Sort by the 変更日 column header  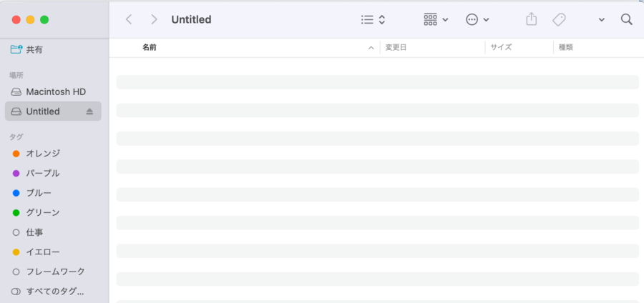pyautogui.click(x=396, y=48)
